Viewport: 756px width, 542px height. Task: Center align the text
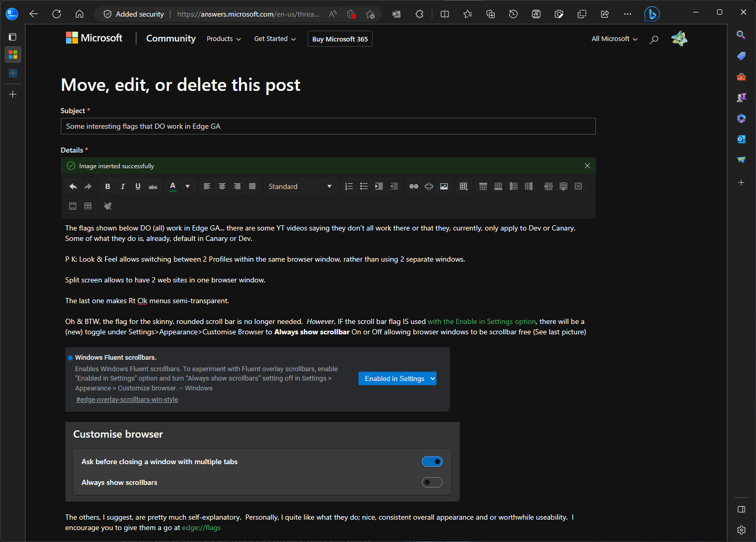222,186
